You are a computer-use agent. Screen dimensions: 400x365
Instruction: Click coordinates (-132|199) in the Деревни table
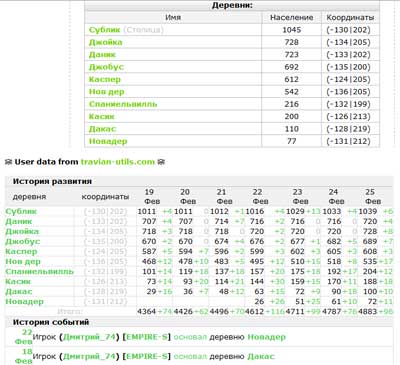(348, 104)
